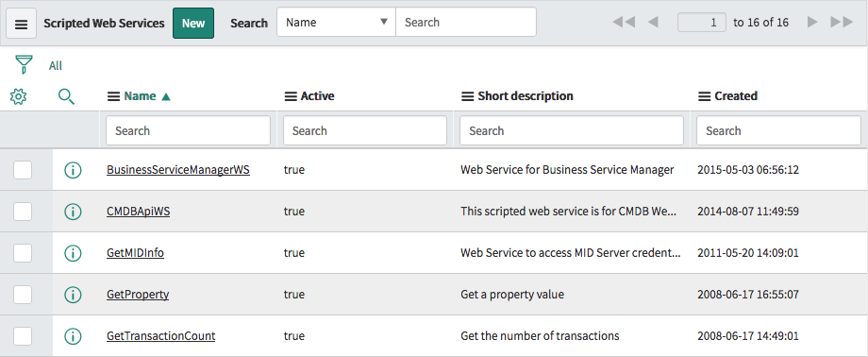Toggle column search magnifier icon
The image size is (868, 357).
click(66, 96)
